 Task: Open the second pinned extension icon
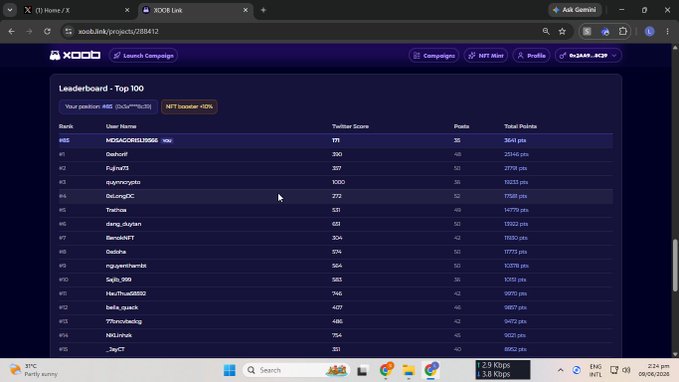(605, 31)
